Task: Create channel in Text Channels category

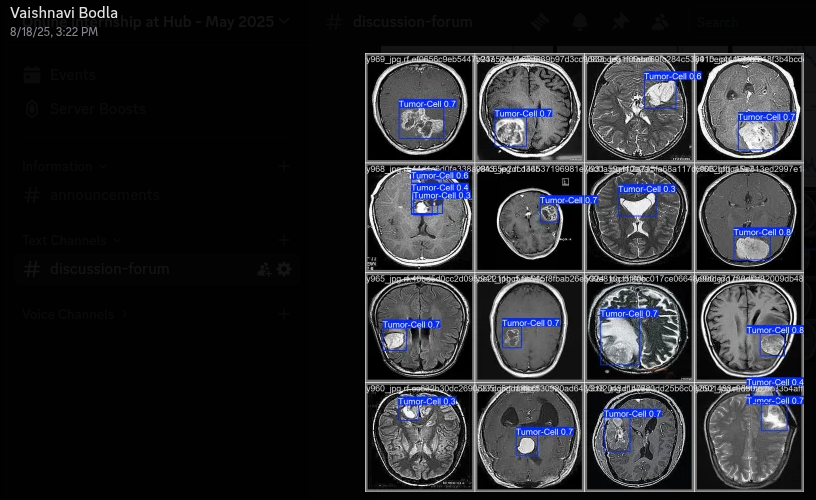Action: tap(284, 240)
